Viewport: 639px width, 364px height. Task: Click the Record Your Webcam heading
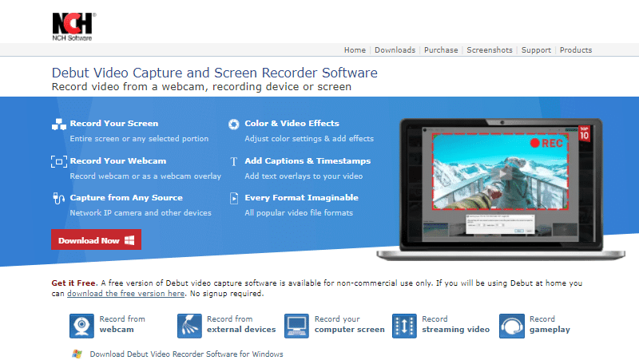(118, 160)
